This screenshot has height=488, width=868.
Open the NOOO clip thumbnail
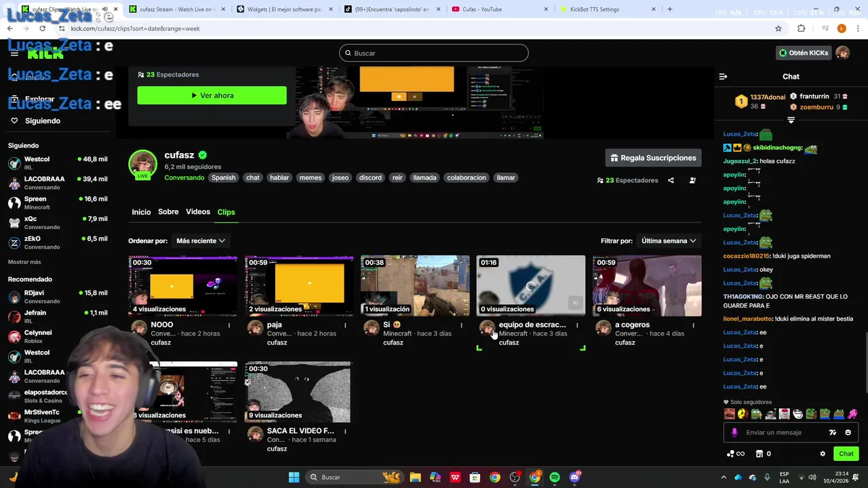(183, 286)
